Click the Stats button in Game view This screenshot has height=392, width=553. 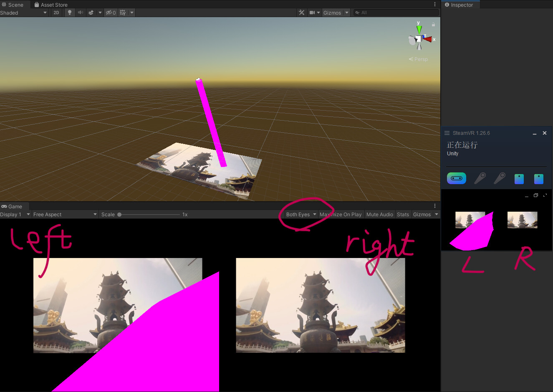[x=403, y=214]
